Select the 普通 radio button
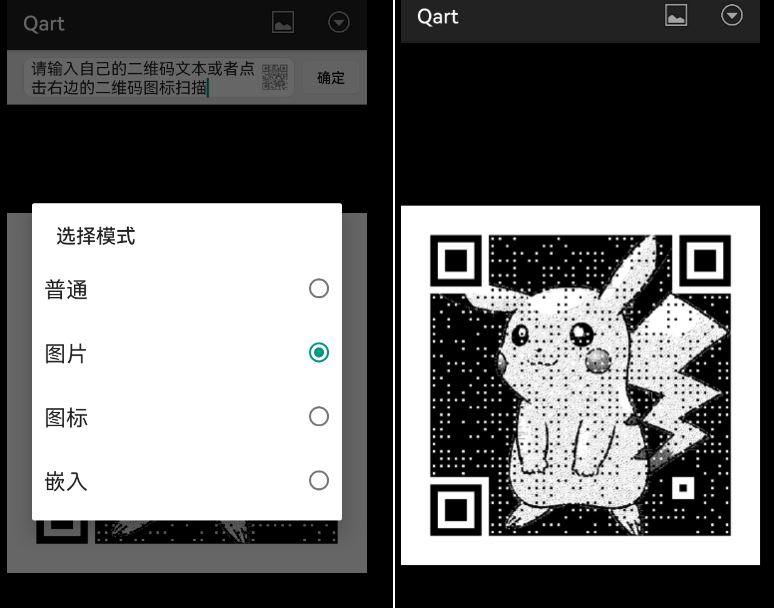The height and width of the screenshot is (608, 774). click(318, 289)
